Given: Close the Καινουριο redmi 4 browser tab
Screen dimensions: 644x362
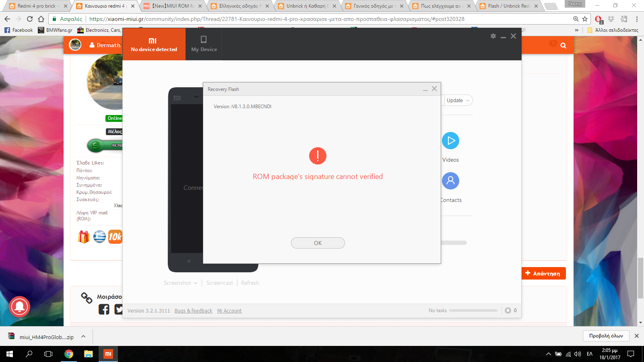Looking at the screenshot, I should pyautogui.click(x=133, y=6).
